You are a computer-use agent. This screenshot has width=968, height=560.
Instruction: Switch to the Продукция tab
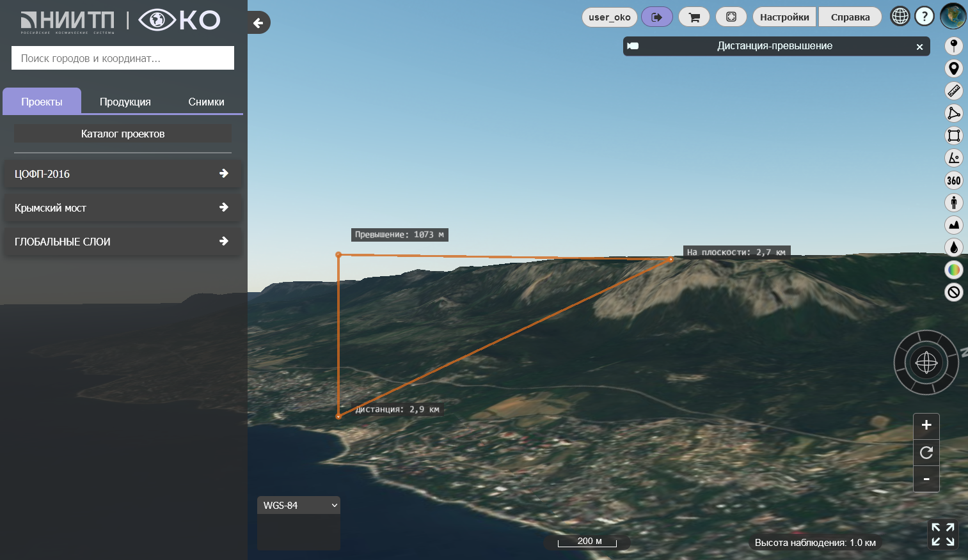pos(125,102)
